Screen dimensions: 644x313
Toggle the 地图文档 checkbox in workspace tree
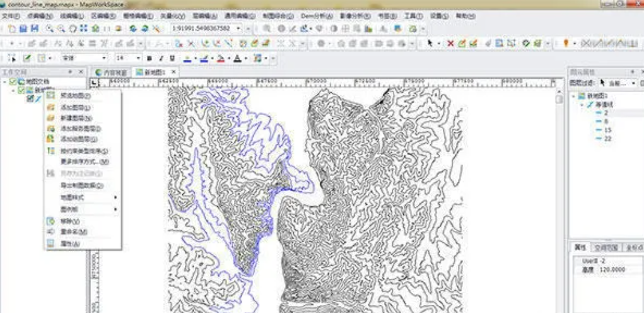click(13, 82)
